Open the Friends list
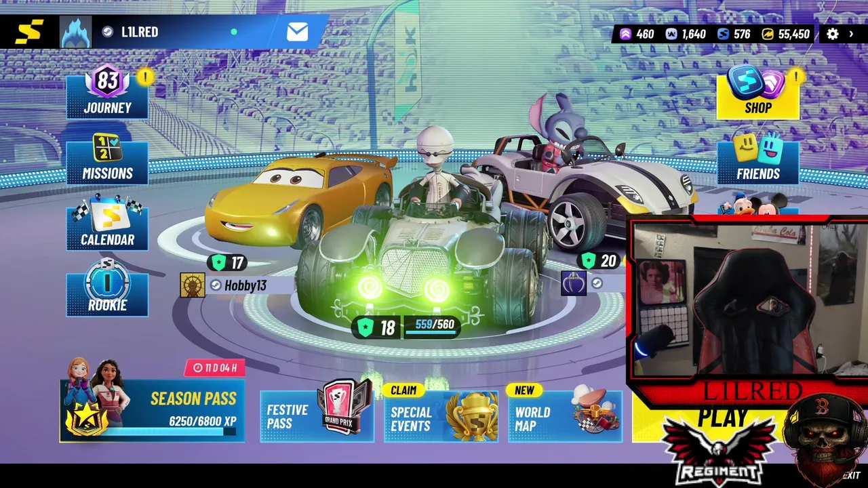Viewport: 868px width, 488px height. coord(757,159)
